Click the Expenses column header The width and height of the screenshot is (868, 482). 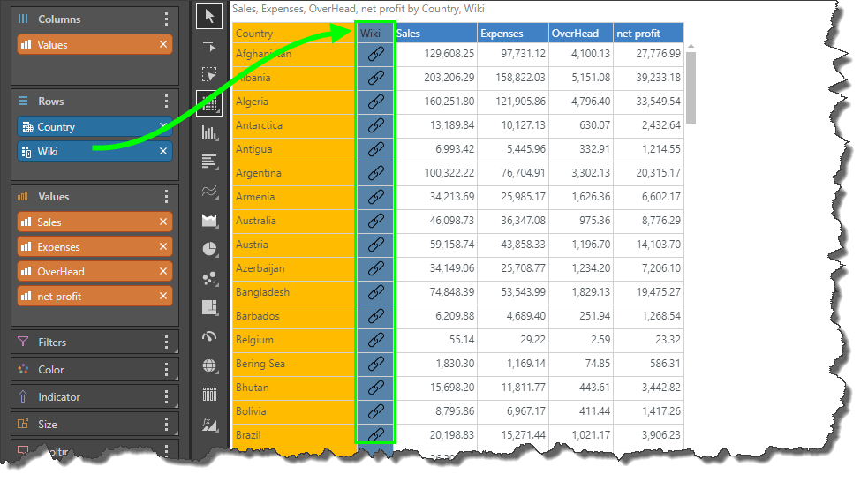[x=512, y=34]
